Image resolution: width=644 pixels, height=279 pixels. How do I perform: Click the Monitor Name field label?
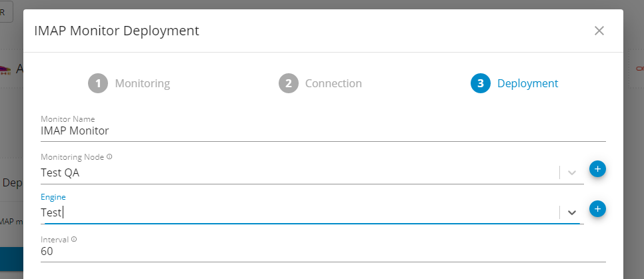(67, 119)
